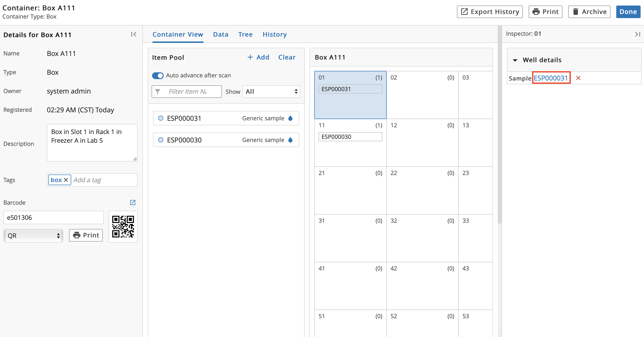
Task: Click the QR code barcode image
Action: 123,227
